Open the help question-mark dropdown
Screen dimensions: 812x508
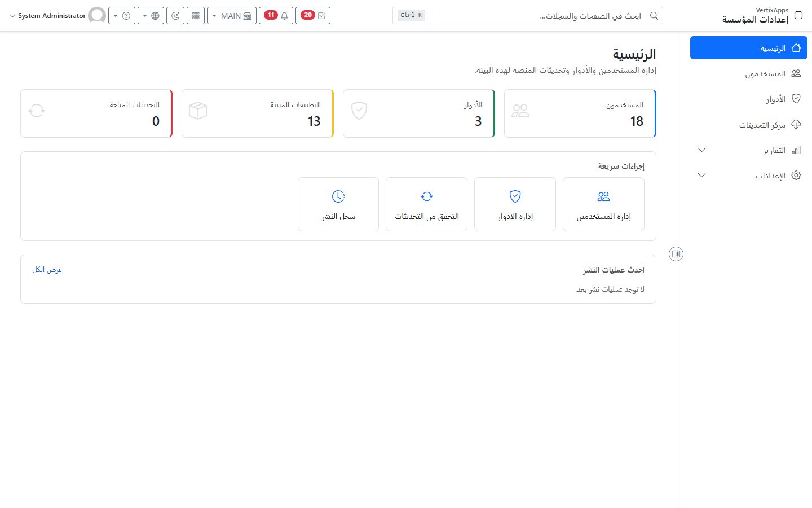pos(122,16)
